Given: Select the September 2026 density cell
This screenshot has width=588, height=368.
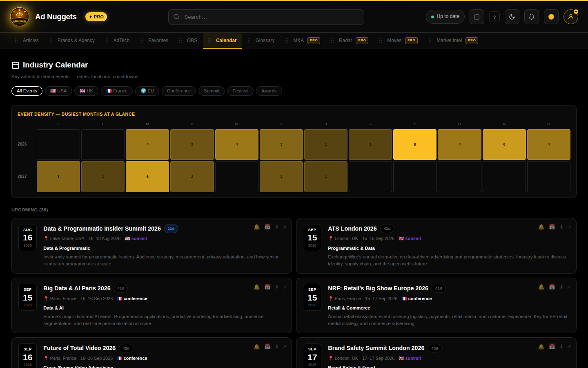Looking at the screenshot, I should 415,144.
